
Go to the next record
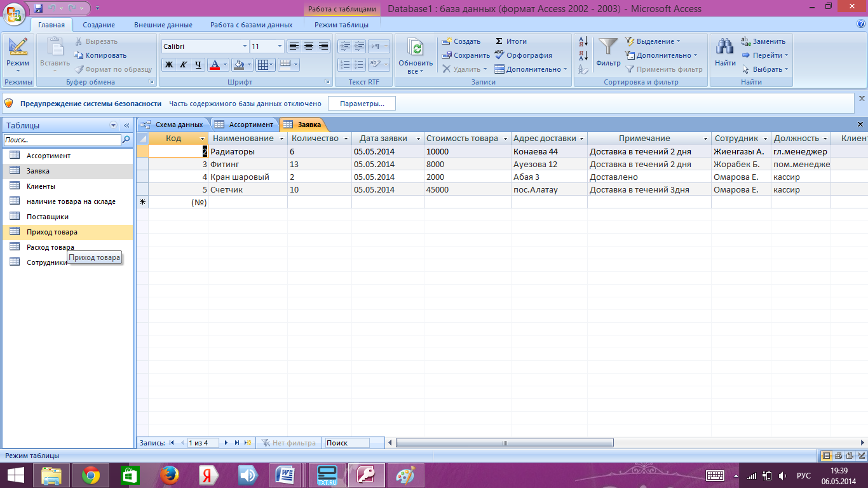(227, 443)
